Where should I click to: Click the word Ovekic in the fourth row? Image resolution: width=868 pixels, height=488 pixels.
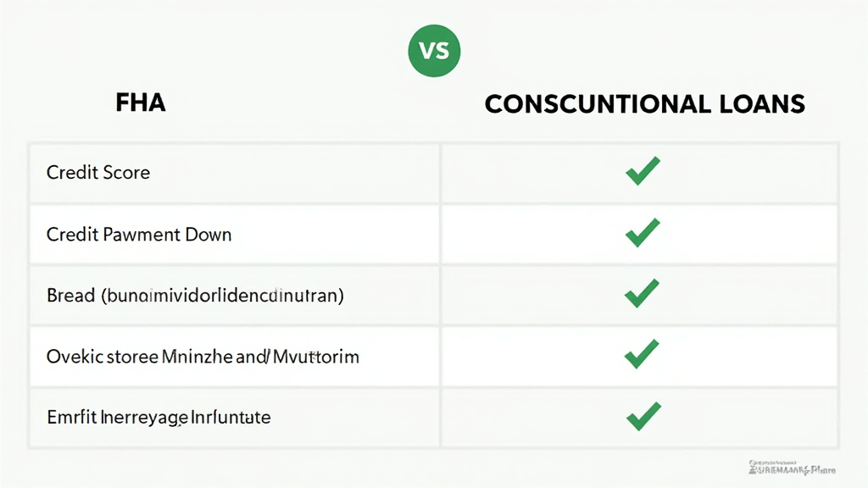74,357
